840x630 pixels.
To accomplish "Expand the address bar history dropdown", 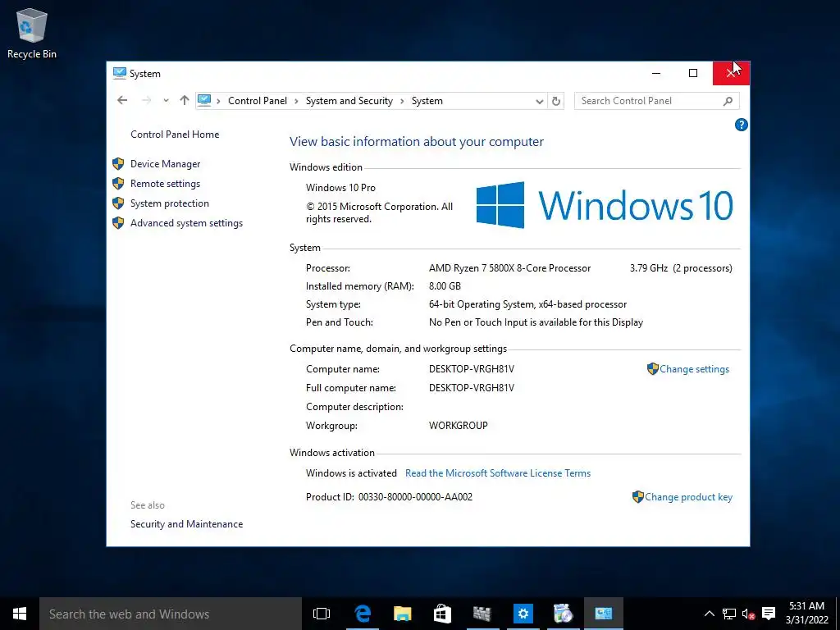I will [x=539, y=101].
